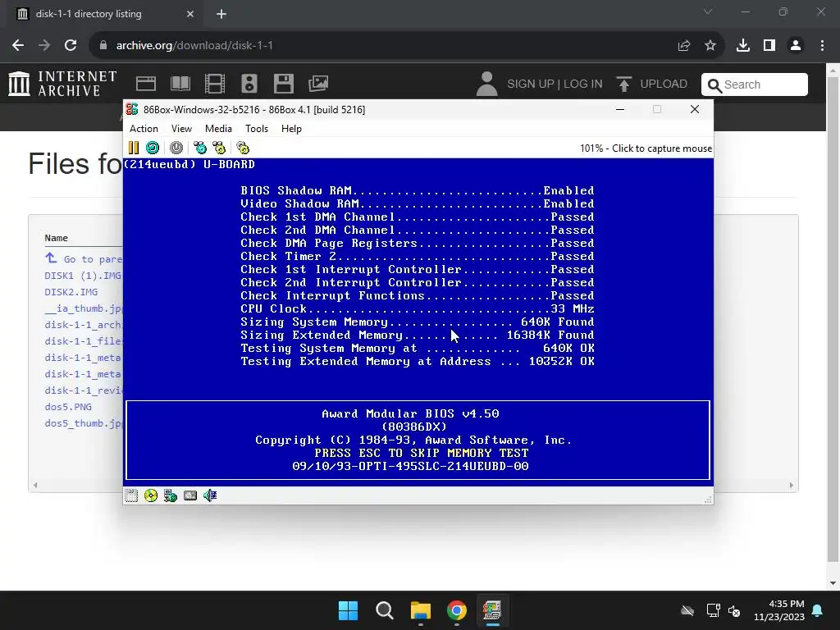840x630 pixels.
Task: Open the dos5_thumb.jpg file link
Action: (x=84, y=424)
